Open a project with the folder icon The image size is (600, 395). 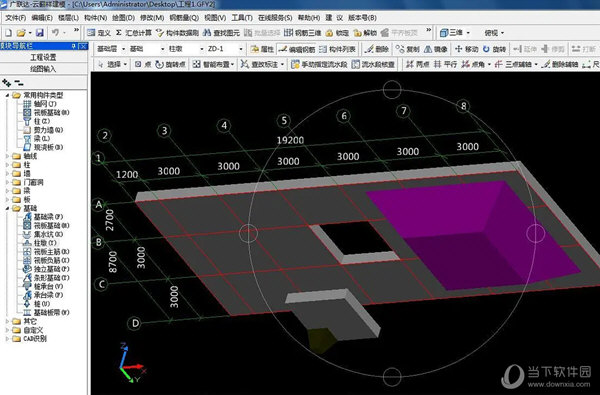21,33
